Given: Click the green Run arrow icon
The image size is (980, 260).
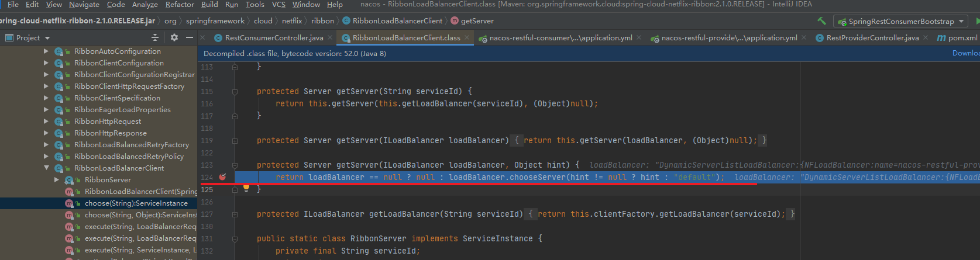Looking at the screenshot, I should pyautogui.click(x=977, y=21).
